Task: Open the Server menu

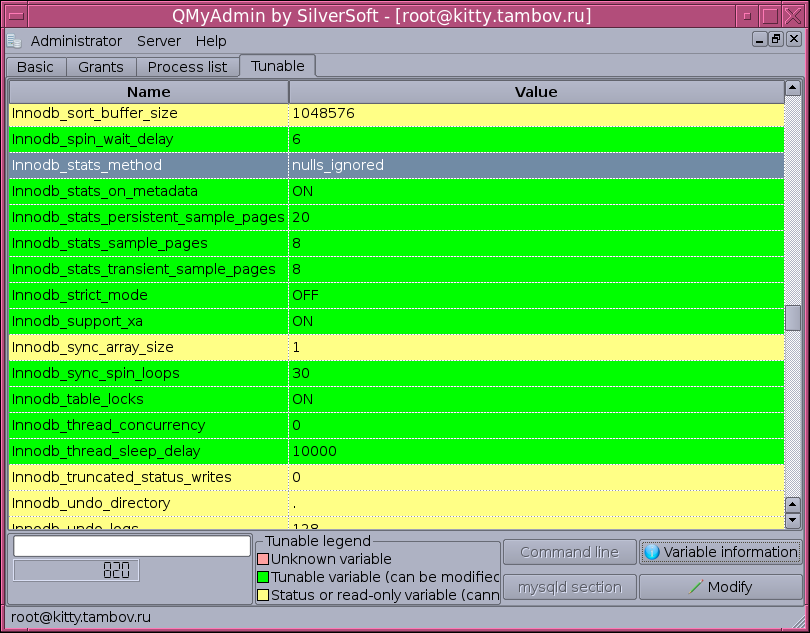Action: [x=159, y=41]
